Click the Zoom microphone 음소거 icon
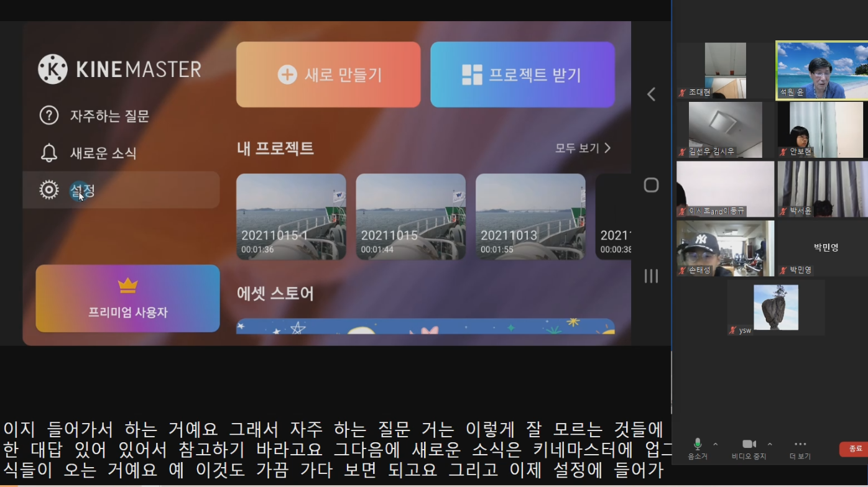This screenshot has height=487, width=868. (x=698, y=444)
